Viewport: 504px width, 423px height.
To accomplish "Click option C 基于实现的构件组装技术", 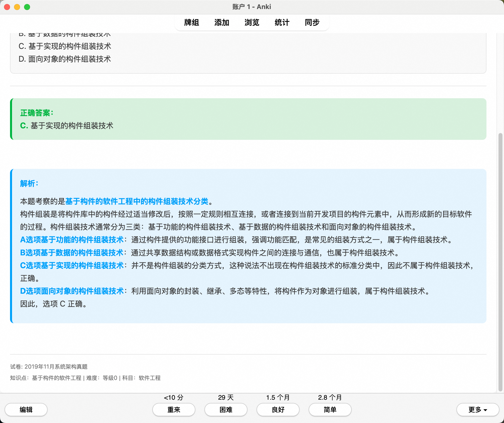I will point(65,46).
